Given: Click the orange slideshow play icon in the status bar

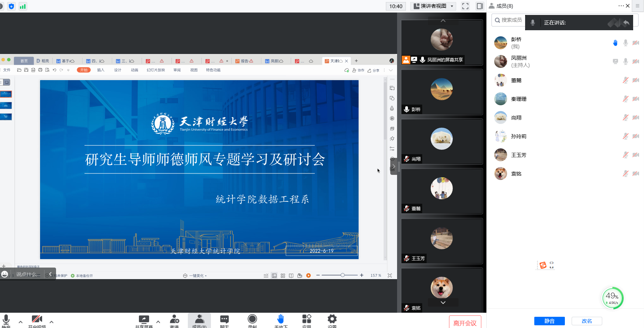Looking at the screenshot, I should pyautogui.click(x=308, y=275).
